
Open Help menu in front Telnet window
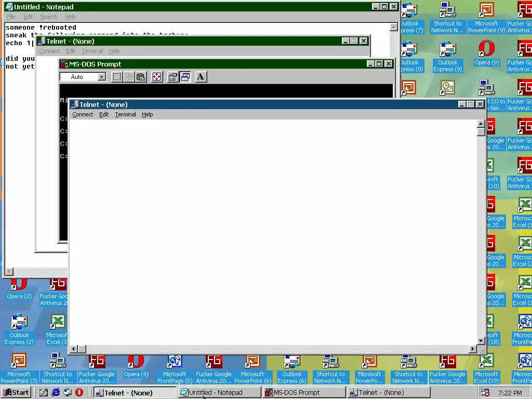click(x=147, y=114)
